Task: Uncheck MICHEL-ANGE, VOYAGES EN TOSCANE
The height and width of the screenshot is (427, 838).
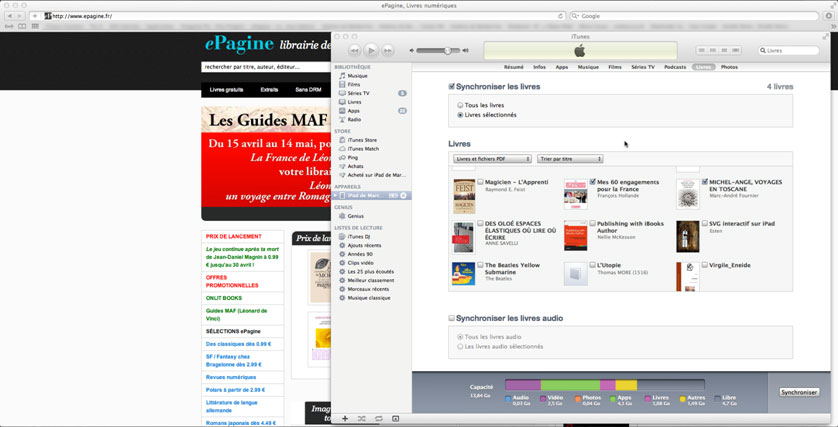Action: tap(705, 182)
